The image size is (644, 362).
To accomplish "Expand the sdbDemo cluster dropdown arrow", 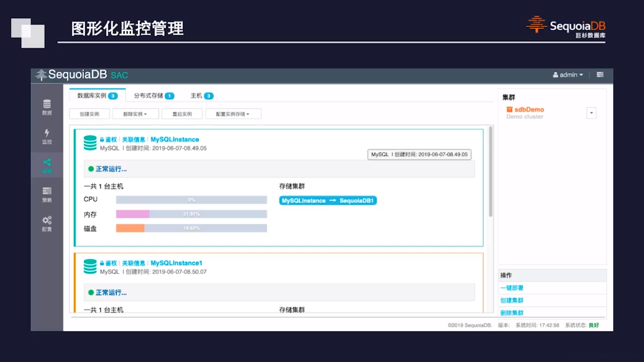I will 591,113.
